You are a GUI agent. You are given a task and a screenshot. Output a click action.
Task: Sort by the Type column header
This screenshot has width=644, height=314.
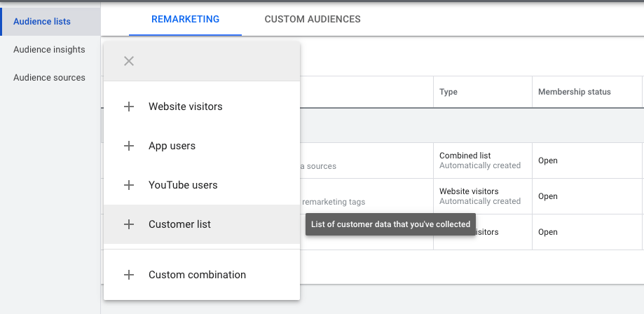coord(448,92)
